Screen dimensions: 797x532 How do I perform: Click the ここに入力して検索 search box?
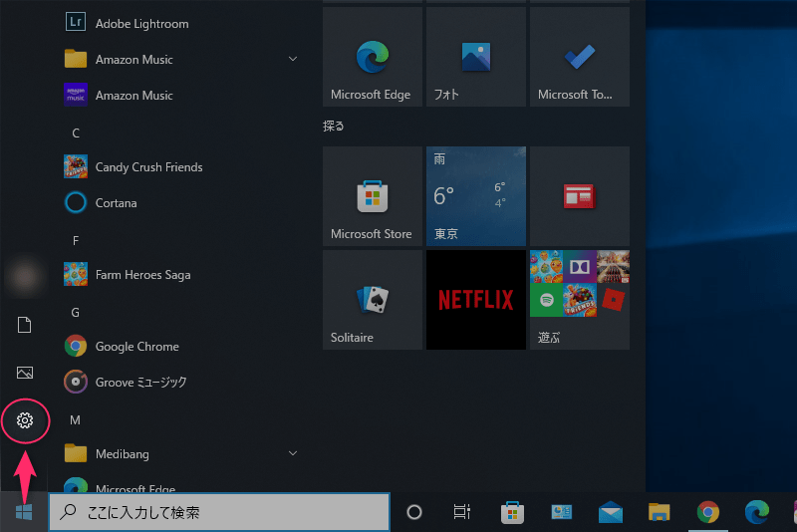coord(219,512)
